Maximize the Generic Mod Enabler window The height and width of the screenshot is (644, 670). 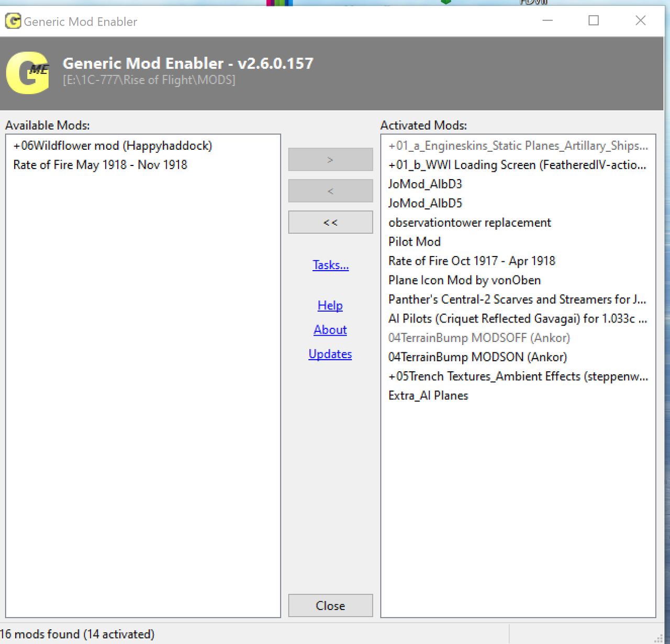pos(594,20)
